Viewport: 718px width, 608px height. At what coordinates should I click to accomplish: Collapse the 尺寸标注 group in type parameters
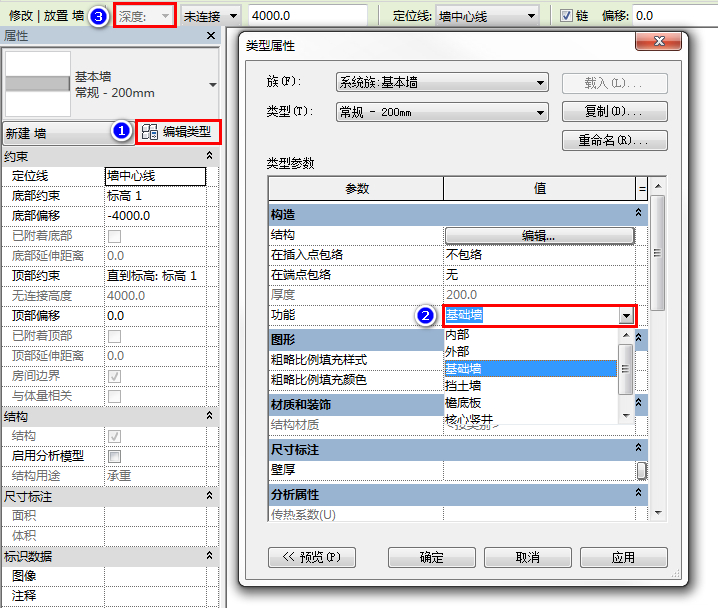638,448
